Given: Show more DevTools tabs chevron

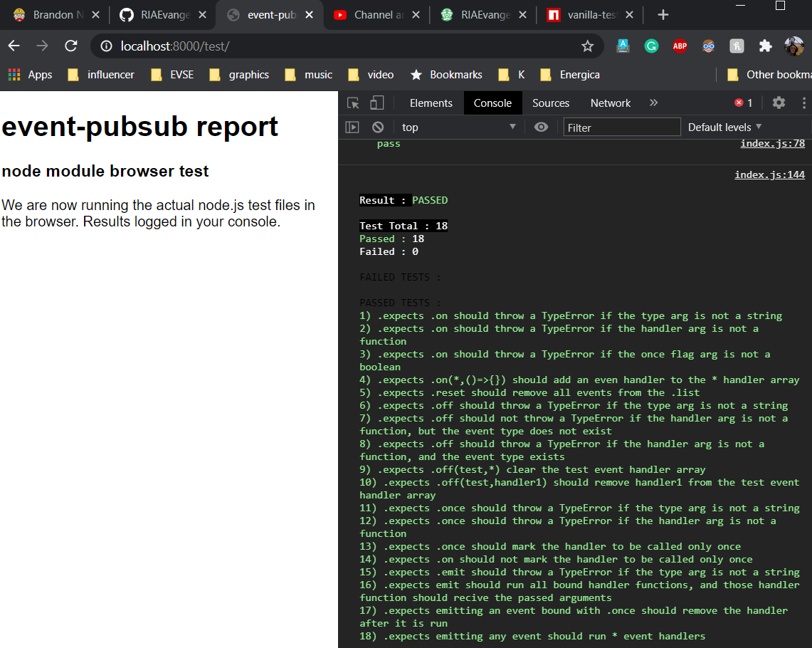Looking at the screenshot, I should (653, 103).
